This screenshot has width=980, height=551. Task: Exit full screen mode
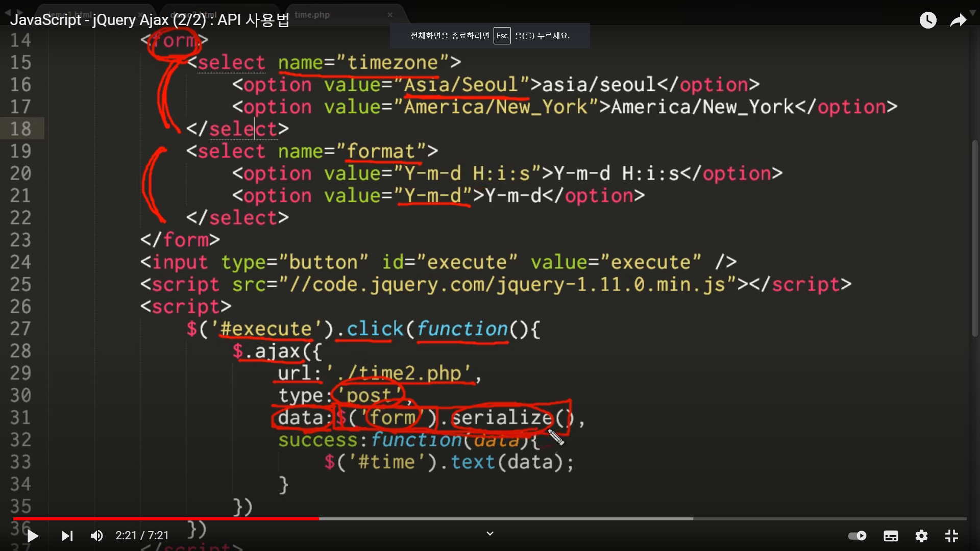[951, 536]
